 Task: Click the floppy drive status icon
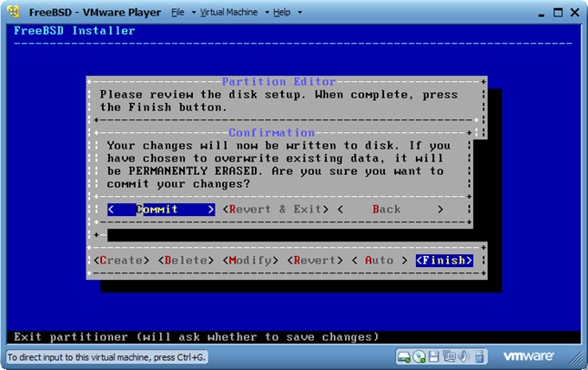434,356
